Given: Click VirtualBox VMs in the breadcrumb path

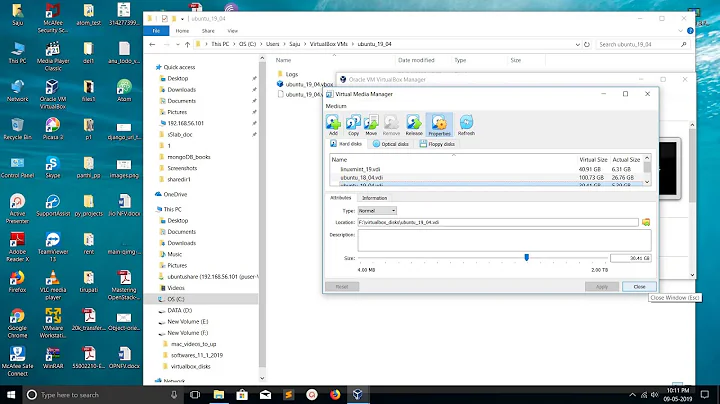Looking at the screenshot, I should tap(328, 44).
